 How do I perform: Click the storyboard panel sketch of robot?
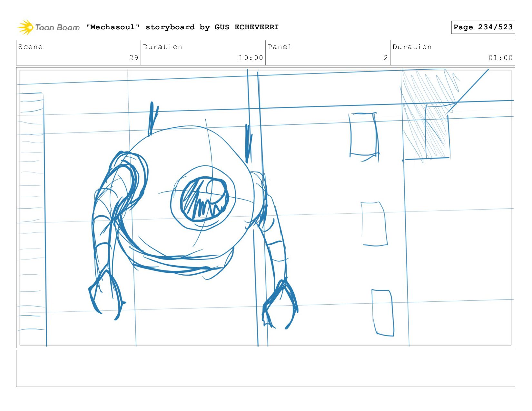265,208
